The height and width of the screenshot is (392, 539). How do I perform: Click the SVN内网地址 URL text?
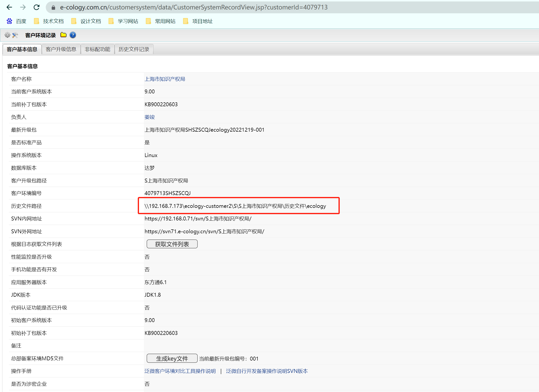point(198,219)
